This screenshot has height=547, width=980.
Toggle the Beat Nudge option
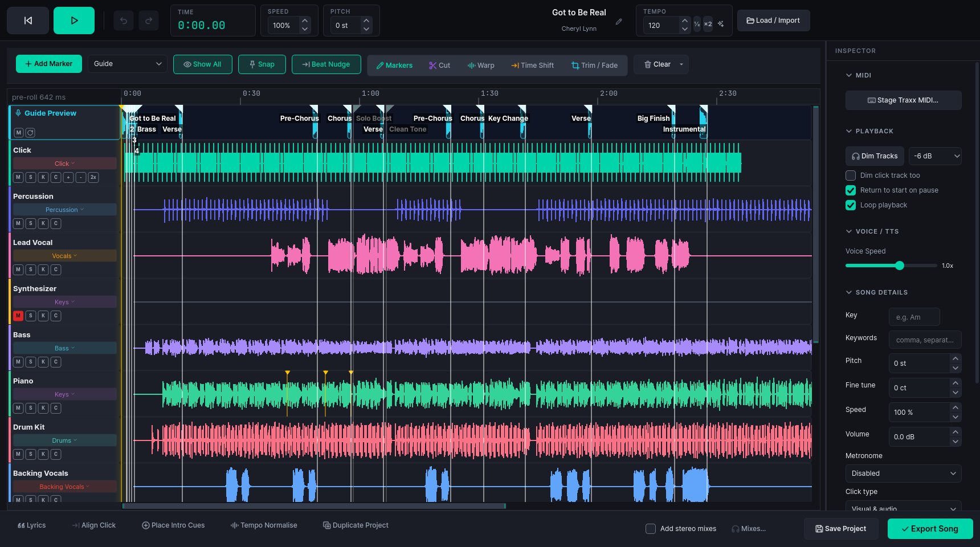[326, 64]
